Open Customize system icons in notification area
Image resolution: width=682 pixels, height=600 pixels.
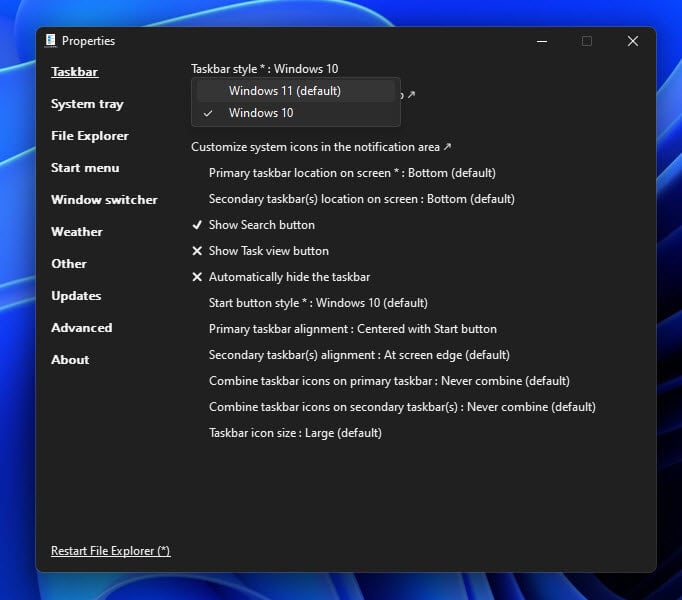click(x=321, y=147)
